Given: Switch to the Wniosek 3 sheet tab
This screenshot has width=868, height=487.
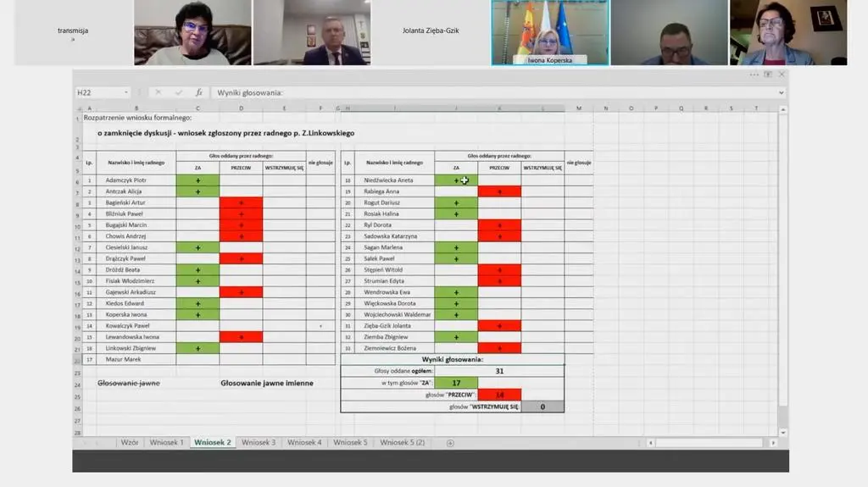Looking at the screenshot, I should pos(259,443).
